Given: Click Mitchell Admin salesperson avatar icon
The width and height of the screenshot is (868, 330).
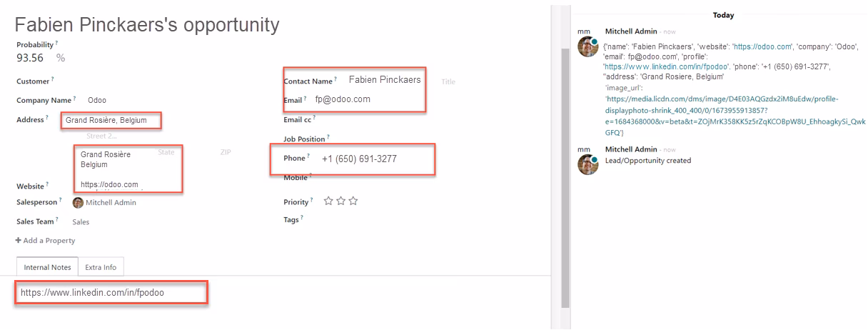Looking at the screenshot, I should click(x=78, y=202).
